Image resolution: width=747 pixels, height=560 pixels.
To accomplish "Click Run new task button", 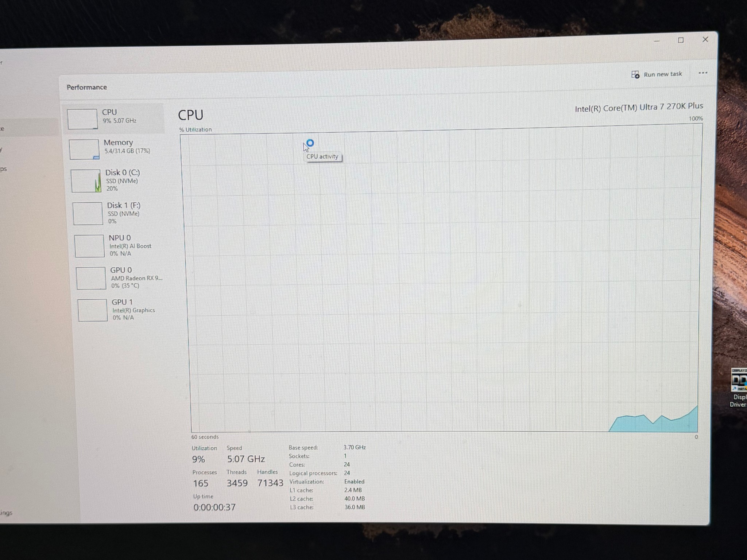I will pos(657,74).
